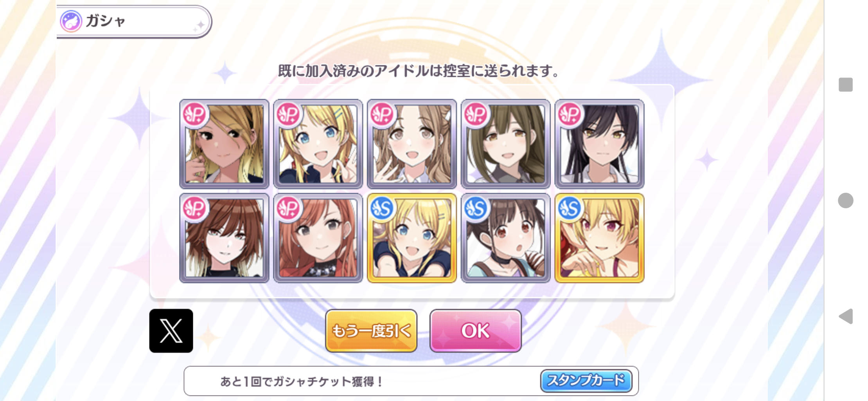Viewport: 868px width, 401px height.
Task: Tap the P badge on first card
Action: 194,114
